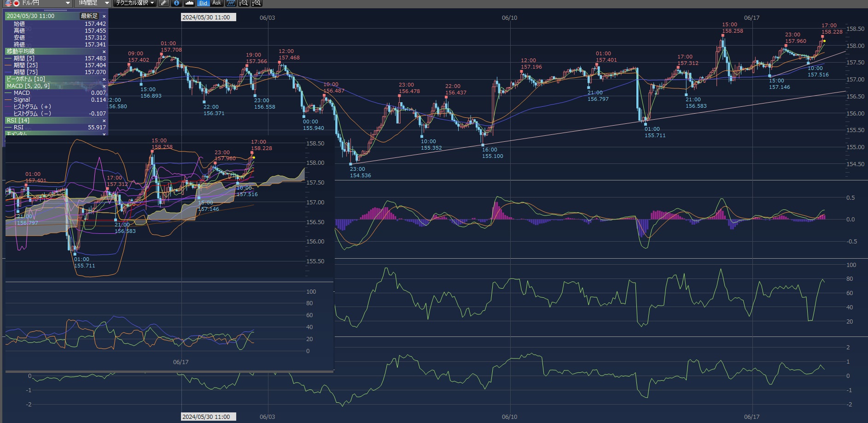Click the chart display settings icon
Image resolution: width=868 pixels, height=423 pixels.
coord(231,3)
